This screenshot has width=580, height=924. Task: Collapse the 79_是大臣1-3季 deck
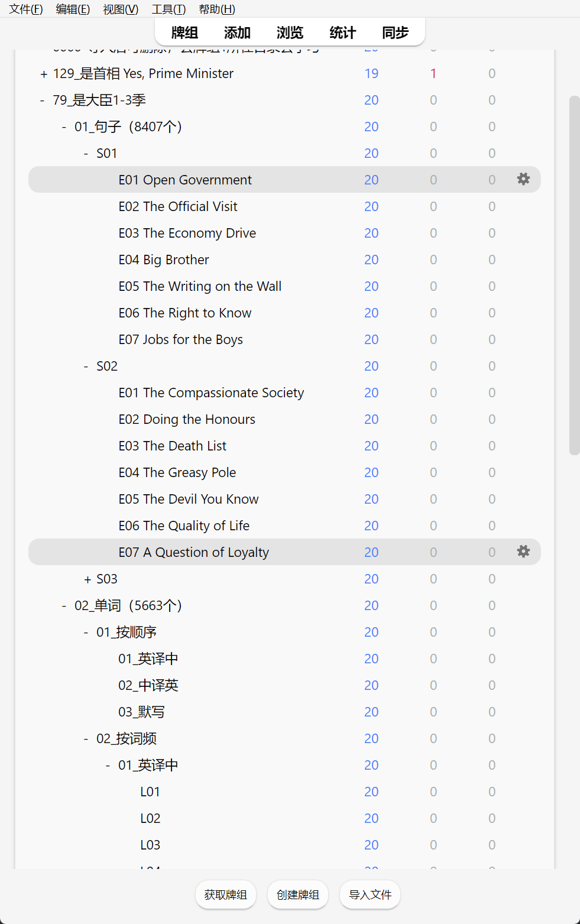point(42,100)
